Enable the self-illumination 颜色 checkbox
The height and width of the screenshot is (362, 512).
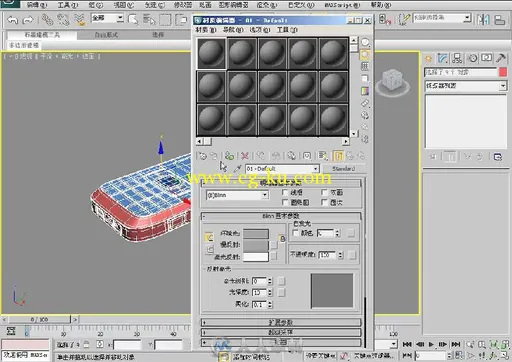[295, 233]
